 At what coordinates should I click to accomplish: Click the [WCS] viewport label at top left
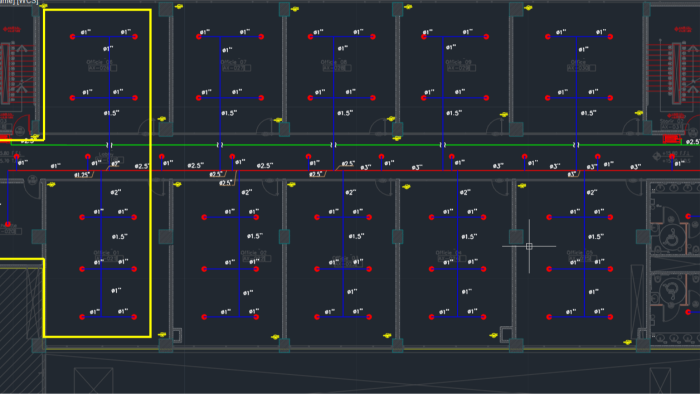click(27, 2)
